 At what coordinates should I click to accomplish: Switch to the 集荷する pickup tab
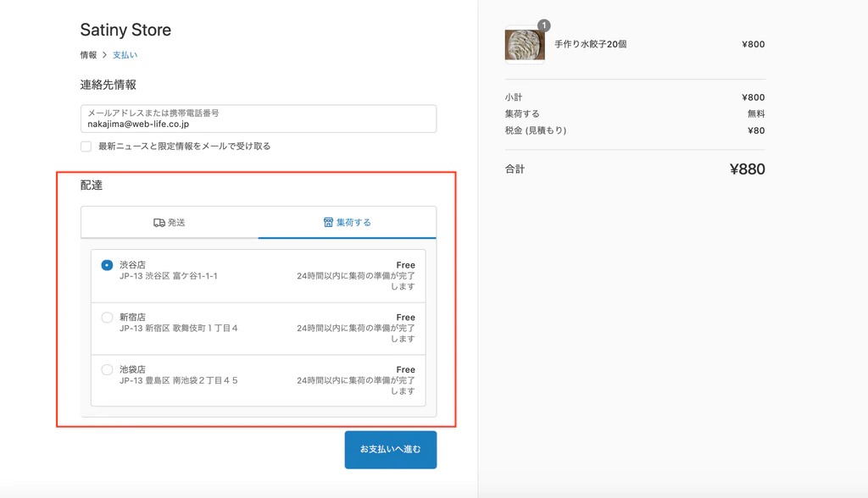click(x=347, y=222)
